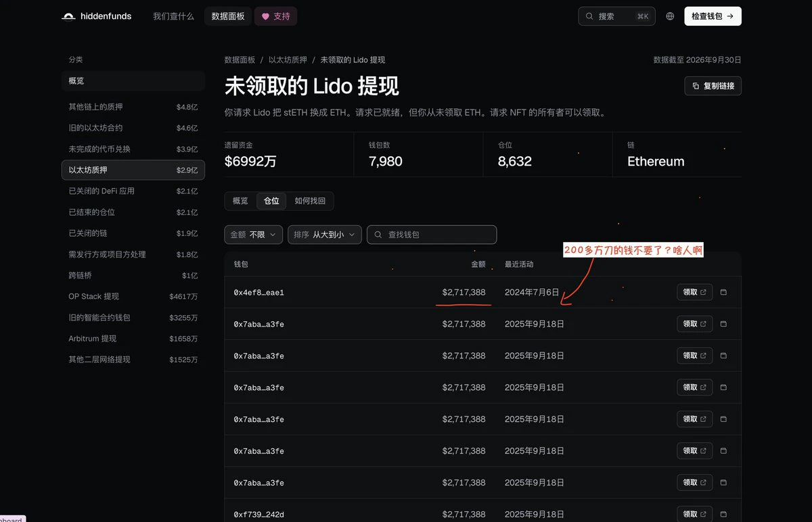This screenshot has width=812, height=522.
Task: Choose the 已结束的仓位 category
Action: (x=133, y=212)
